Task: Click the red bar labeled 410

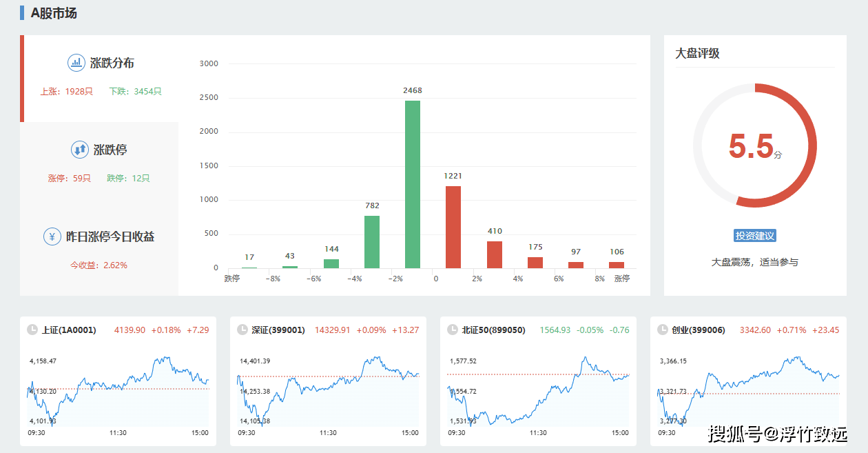Action: tap(495, 254)
